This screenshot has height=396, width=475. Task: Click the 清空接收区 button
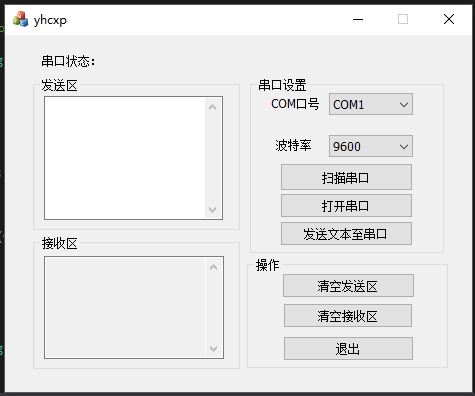point(348,315)
